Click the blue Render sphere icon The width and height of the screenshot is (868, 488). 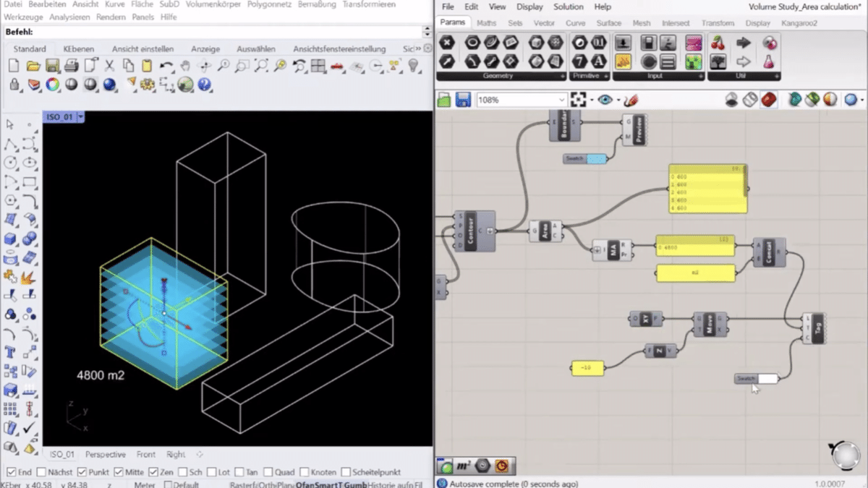pyautogui.click(x=109, y=85)
